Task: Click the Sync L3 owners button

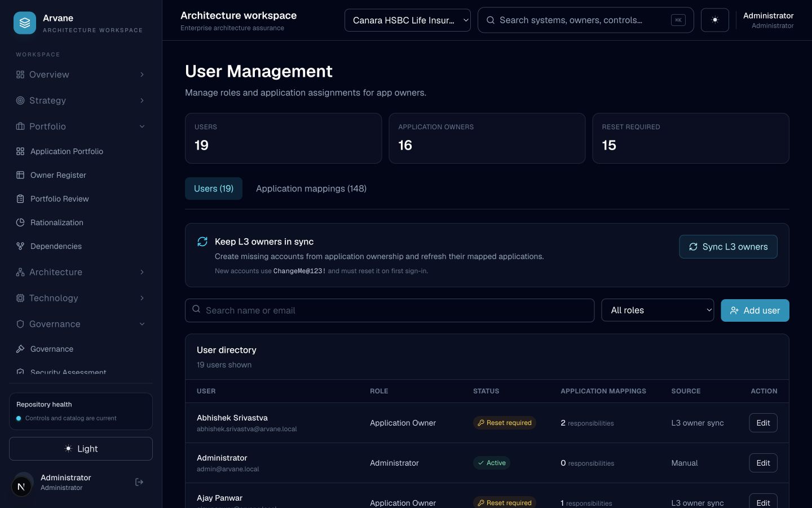Action: tap(728, 247)
